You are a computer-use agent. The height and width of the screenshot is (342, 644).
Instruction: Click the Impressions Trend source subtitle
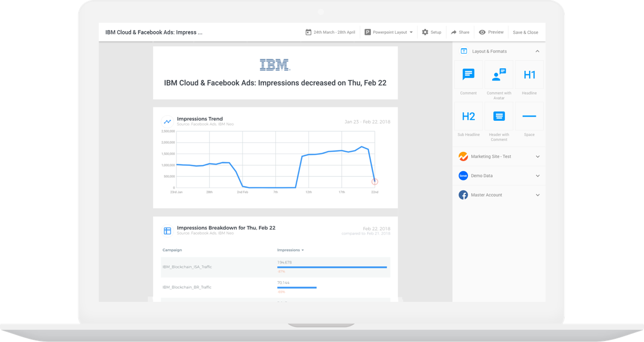click(x=205, y=124)
